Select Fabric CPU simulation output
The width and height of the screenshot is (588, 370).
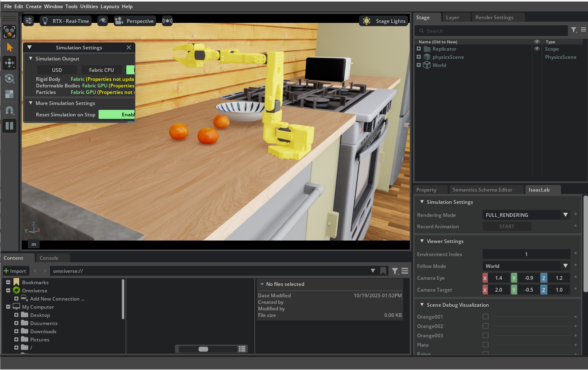(x=101, y=70)
